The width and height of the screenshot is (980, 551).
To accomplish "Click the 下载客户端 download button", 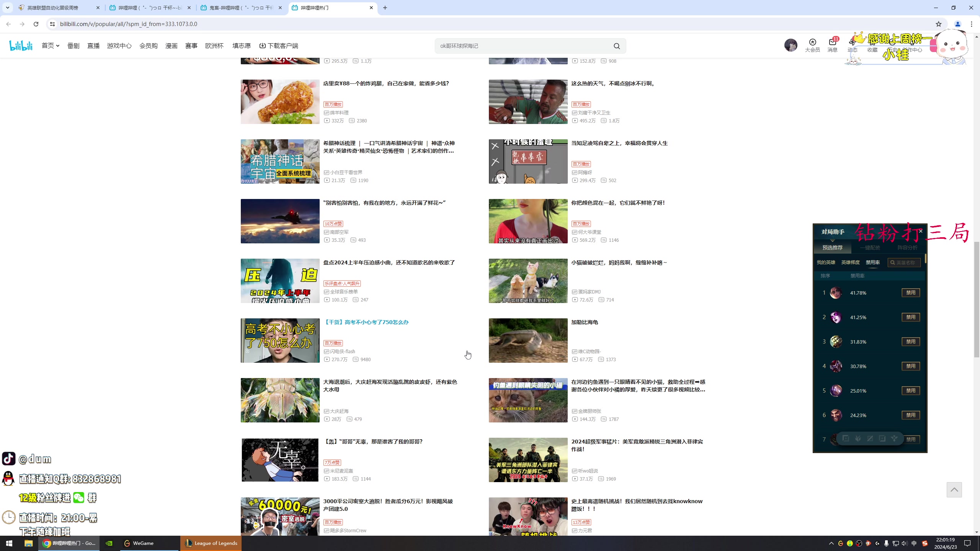I will point(279,46).
